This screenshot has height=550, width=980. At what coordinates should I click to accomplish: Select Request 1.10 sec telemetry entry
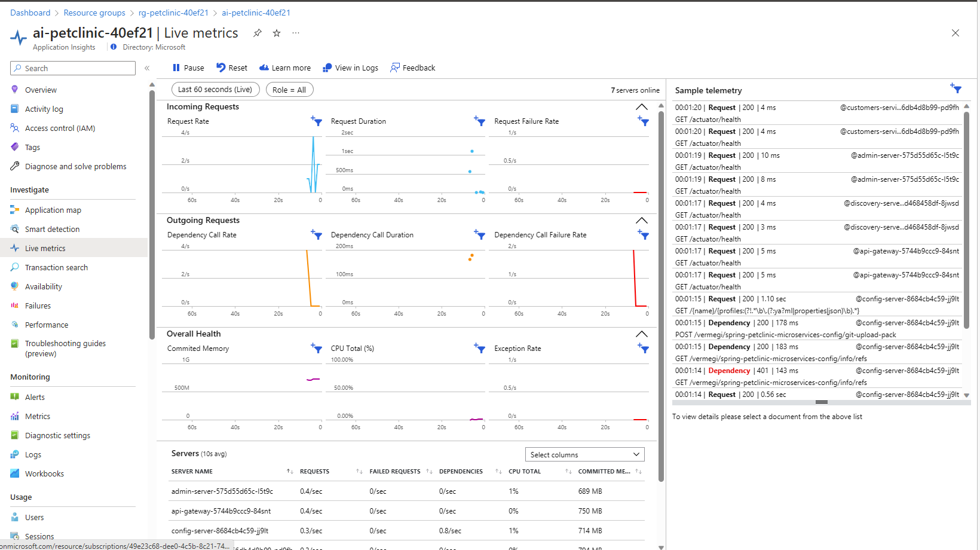click(x=817, y=305)
